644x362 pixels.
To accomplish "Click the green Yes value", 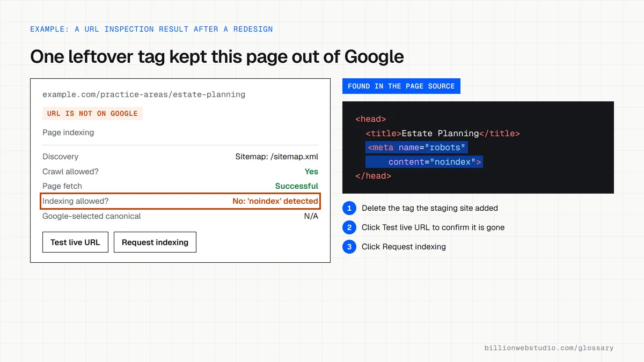I will [x=311, y=172].
